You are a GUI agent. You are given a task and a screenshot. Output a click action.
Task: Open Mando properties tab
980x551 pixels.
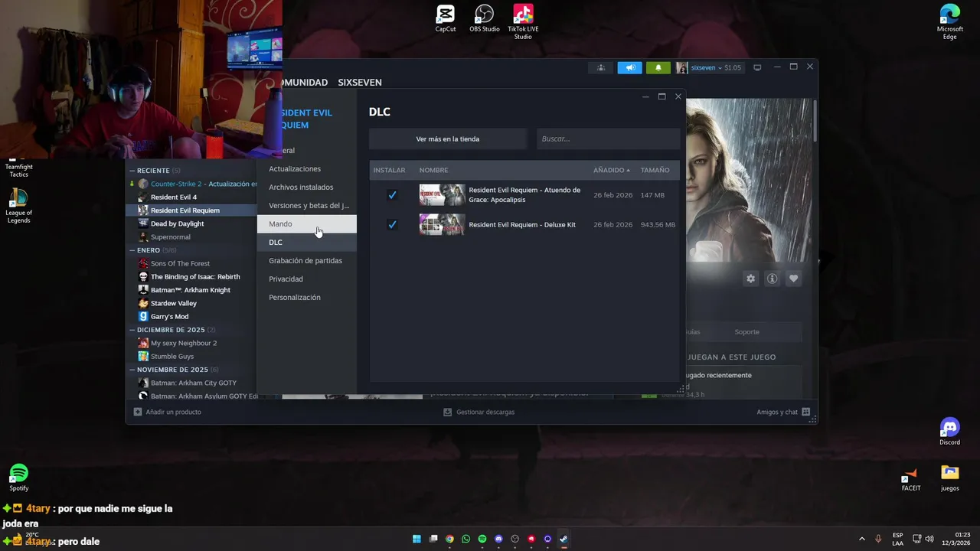coord(307,223)
